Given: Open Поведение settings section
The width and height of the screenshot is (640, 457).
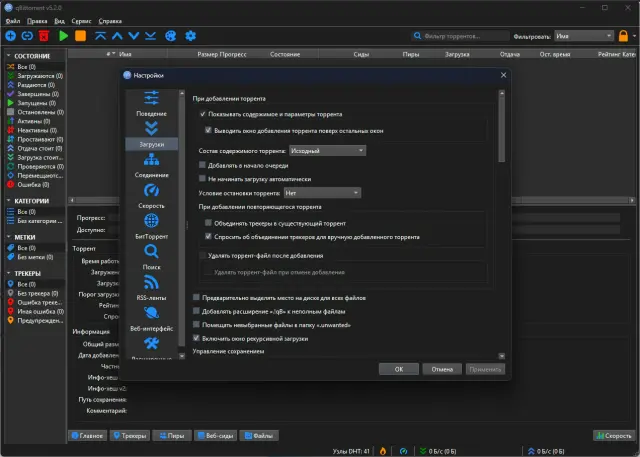Looking at the screenshot, I should point(151,104).
